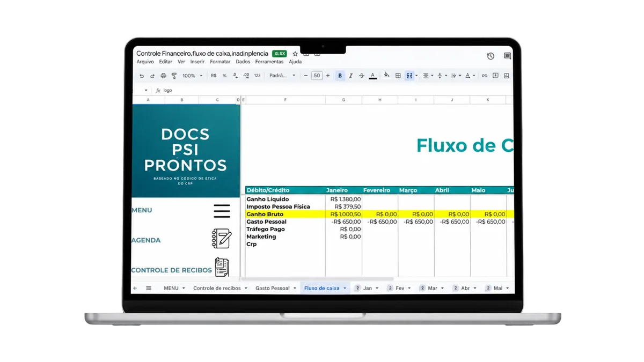
Task: Open the Ferramentas menu
Action: pos(269,62)
